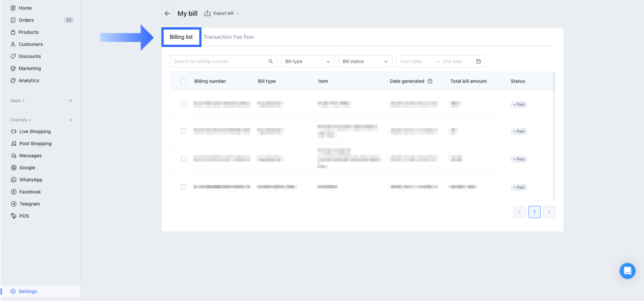
Task: Click the Orders icon in sidebar
Action: 13,20
